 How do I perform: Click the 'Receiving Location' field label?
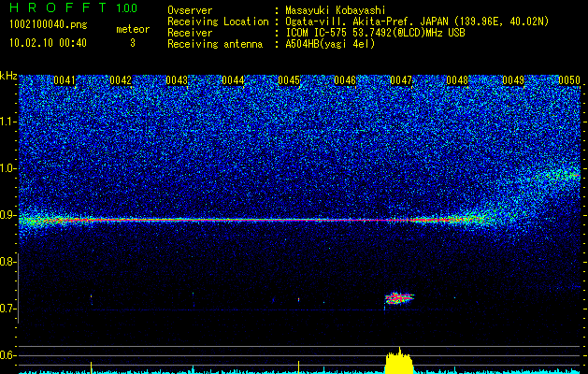click(218, 22)
